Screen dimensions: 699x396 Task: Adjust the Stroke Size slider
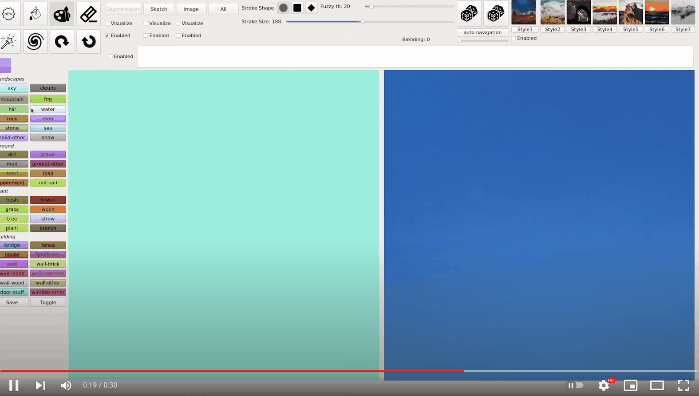click(370, 21)
